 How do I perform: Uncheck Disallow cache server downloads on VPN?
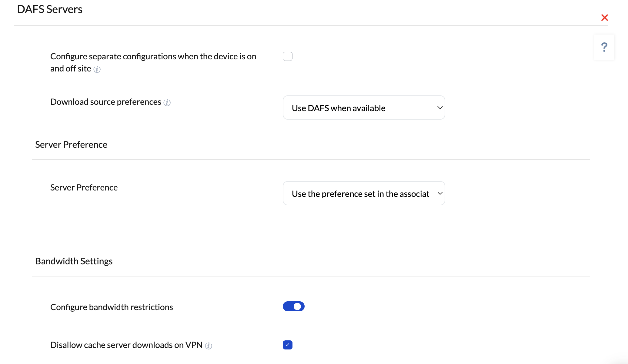(288, 345)
